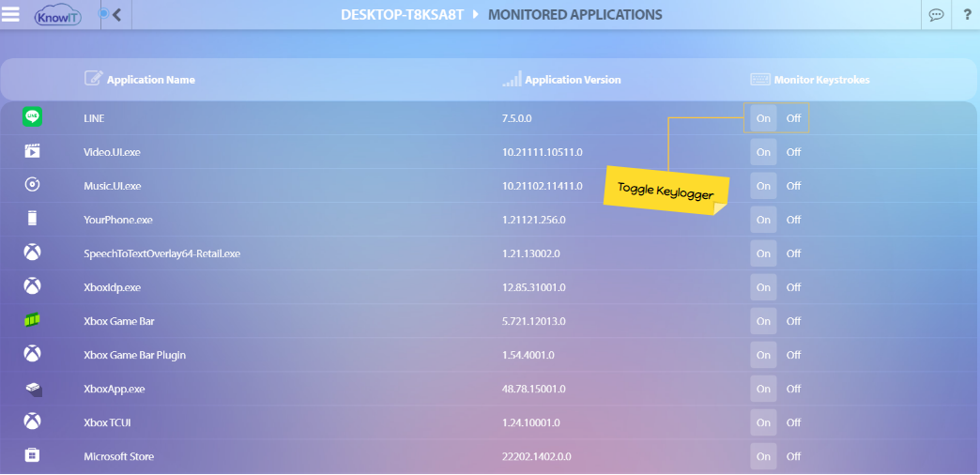Click the Application Version signal bars icon
This screenshot has width=980, height=475.
click(512, 80)
